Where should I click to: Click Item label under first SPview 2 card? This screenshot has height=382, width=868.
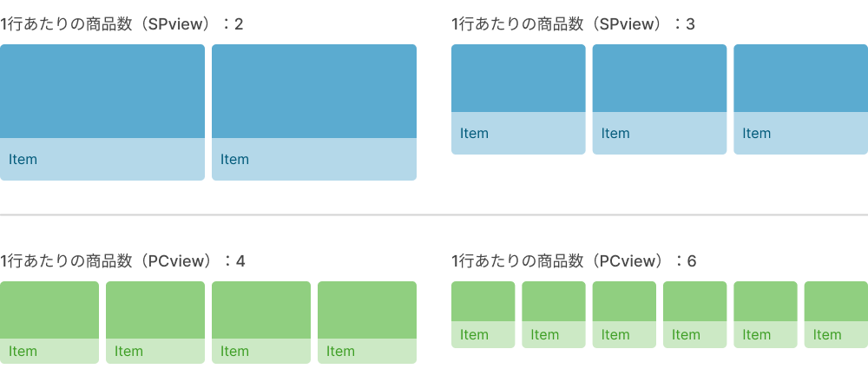pos(23,160)
